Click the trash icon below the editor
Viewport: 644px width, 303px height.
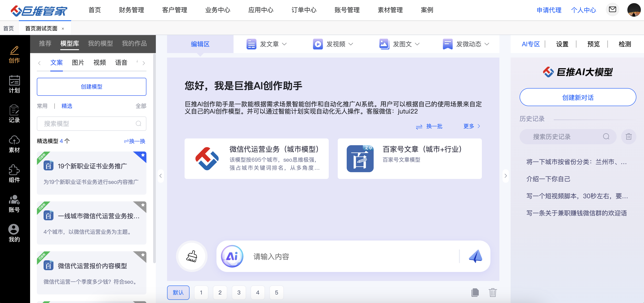click(x=493, y=292)
